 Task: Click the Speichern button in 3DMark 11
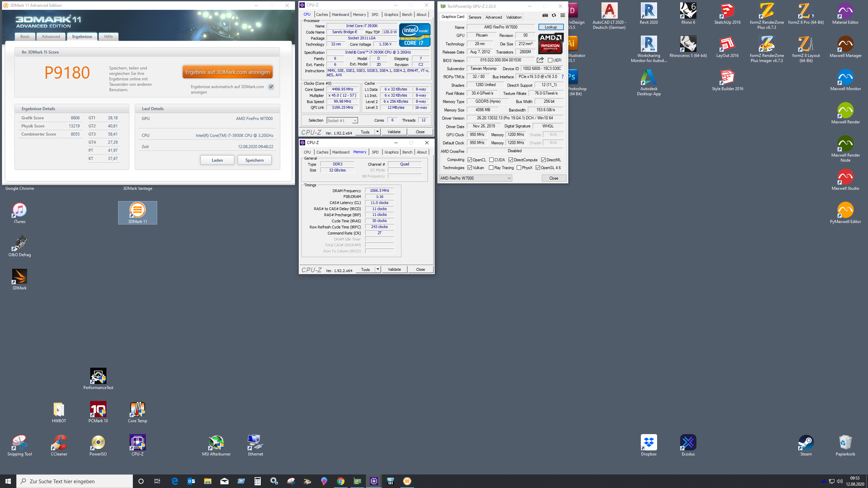[x=254, y=160]
